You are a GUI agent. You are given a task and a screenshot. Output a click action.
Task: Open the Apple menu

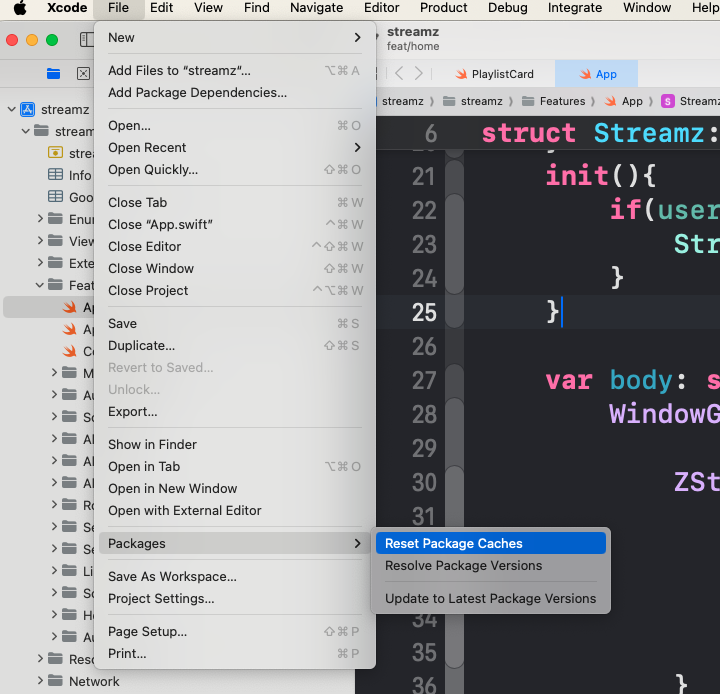coord(20,8)
